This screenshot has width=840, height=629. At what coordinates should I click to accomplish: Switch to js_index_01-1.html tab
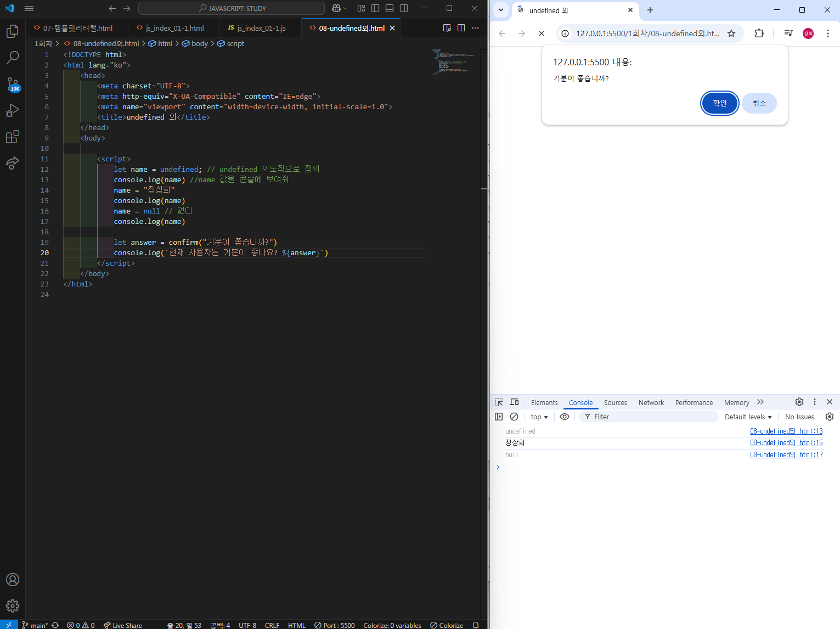click(x=174, y=28)
